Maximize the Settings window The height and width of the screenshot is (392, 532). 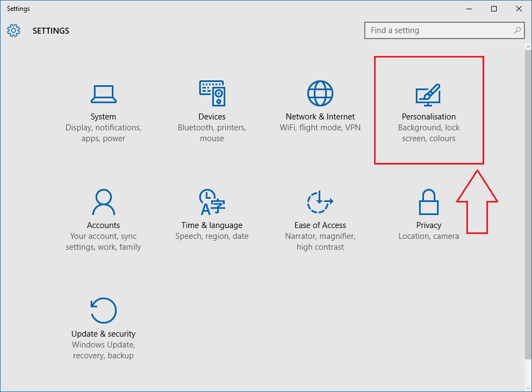[x=494, y=9]
